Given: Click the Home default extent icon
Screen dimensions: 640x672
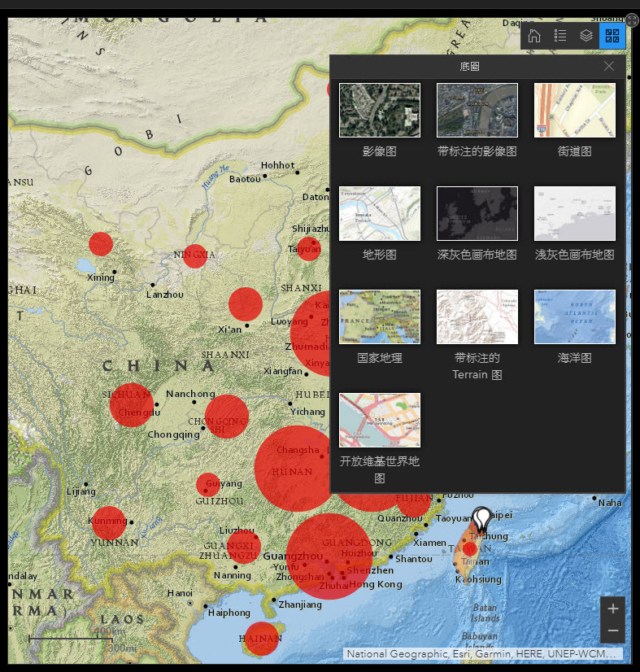Looking at the screenshot, I should [534, 36].
